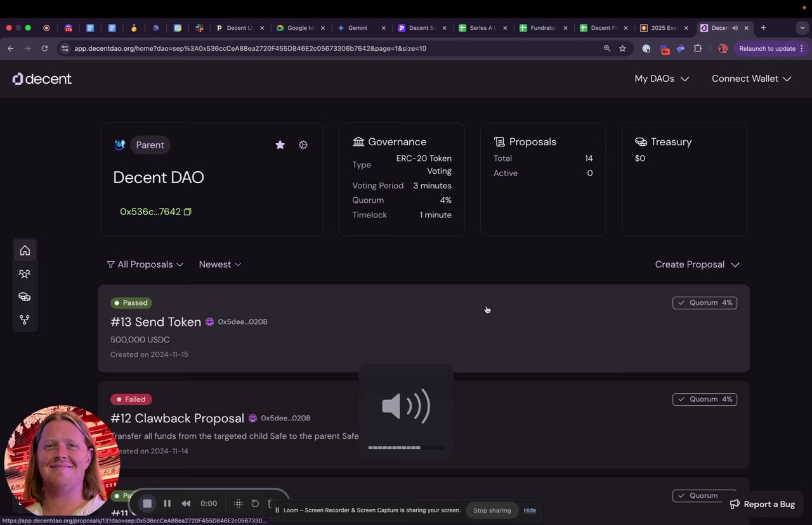Click the #12 proposer avatar icon
812x525 pixels.
pos(252,418)
